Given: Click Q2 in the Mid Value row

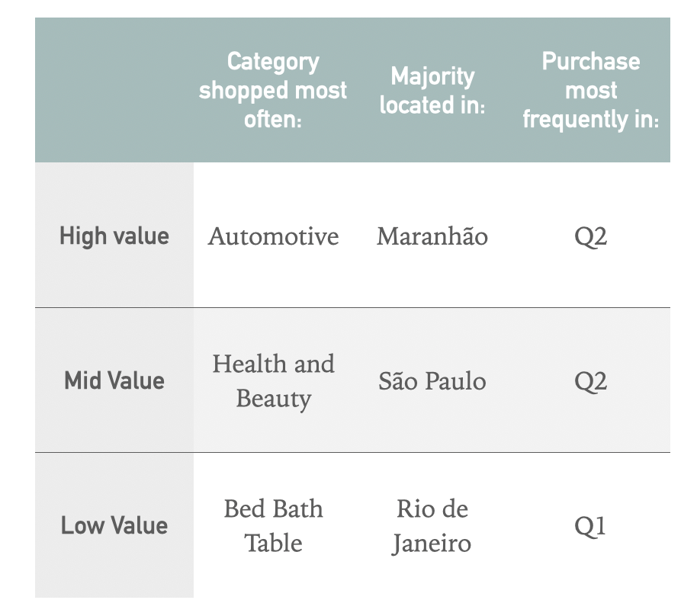Looking at the screenshot, I should coord(590,381).
